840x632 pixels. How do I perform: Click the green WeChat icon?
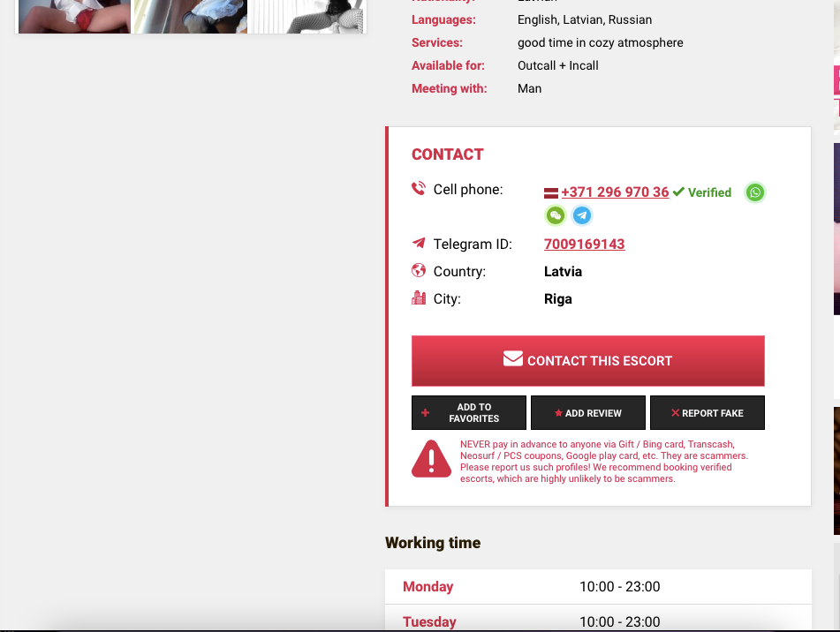(x=555, y=215)
